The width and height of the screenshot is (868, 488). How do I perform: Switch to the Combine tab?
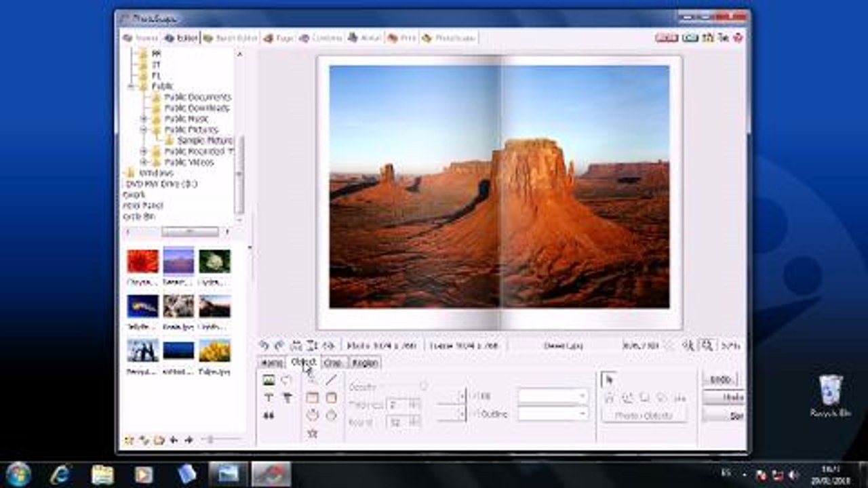coord(321,38)
